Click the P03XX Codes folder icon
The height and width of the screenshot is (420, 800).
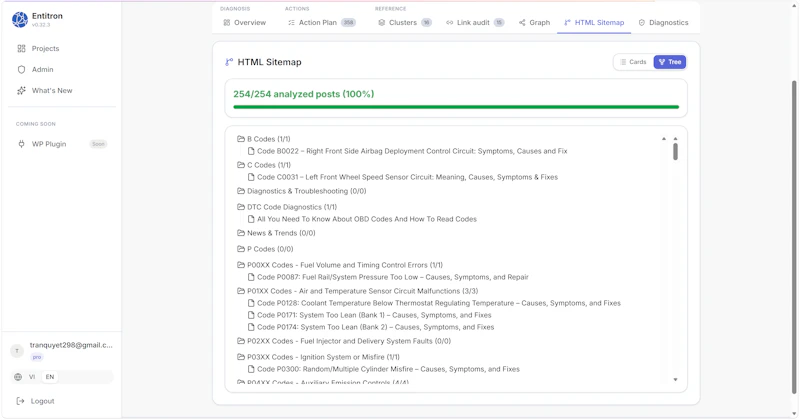241,357
